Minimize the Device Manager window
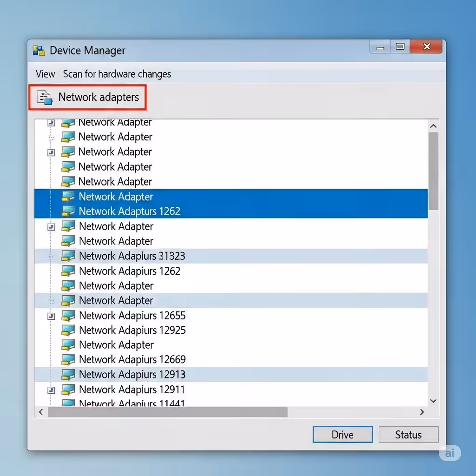Viewport: 476px width, 476px height. point(380,47)
